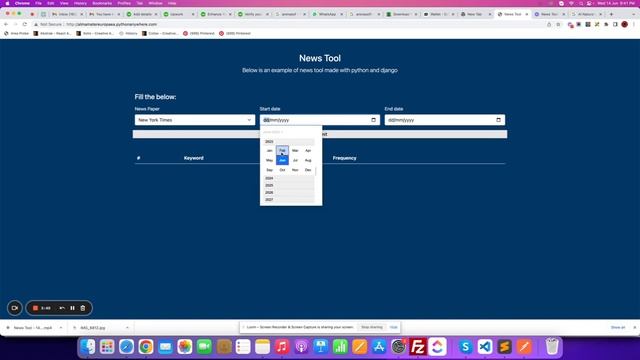The height and width of the screenshot is (360, 640).
Task: Open Photos from the dock
Action: point(185,347)
